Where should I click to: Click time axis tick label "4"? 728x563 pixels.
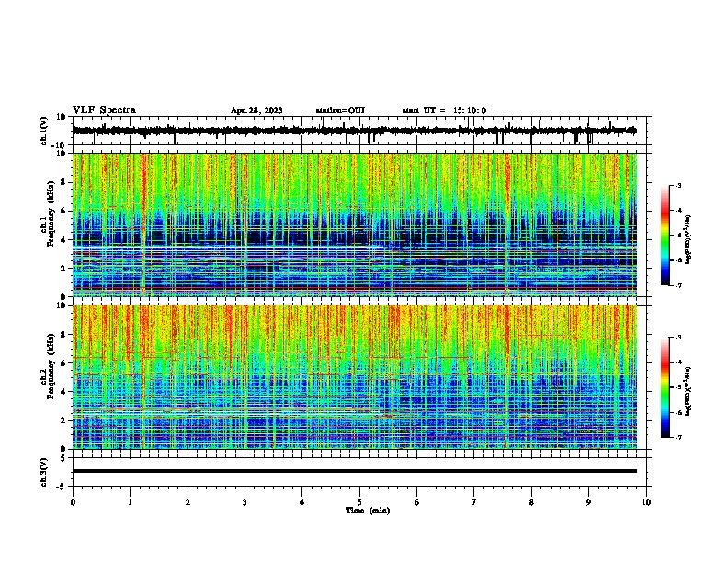(302, 502)
